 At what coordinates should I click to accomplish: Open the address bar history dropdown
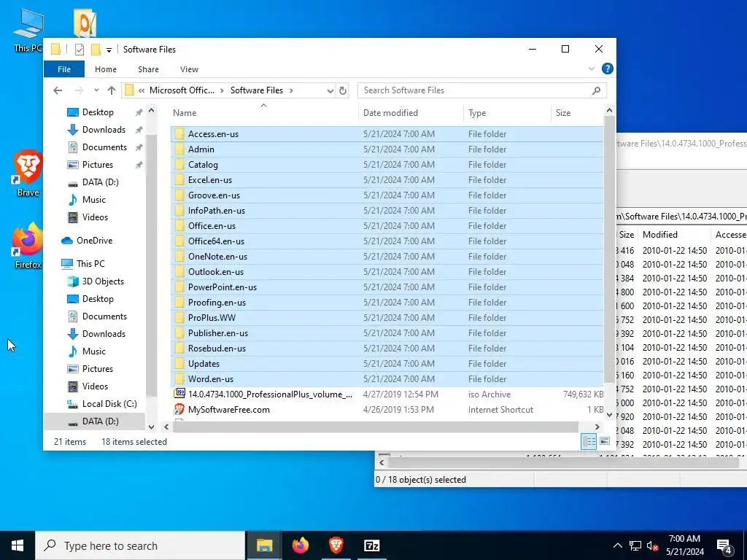[330, 90]
